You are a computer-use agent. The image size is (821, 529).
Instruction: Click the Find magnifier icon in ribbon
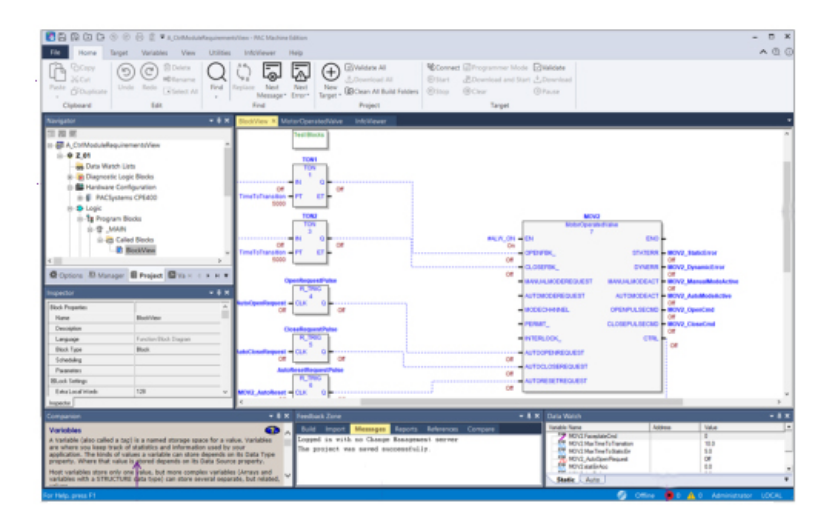[216, 72]
